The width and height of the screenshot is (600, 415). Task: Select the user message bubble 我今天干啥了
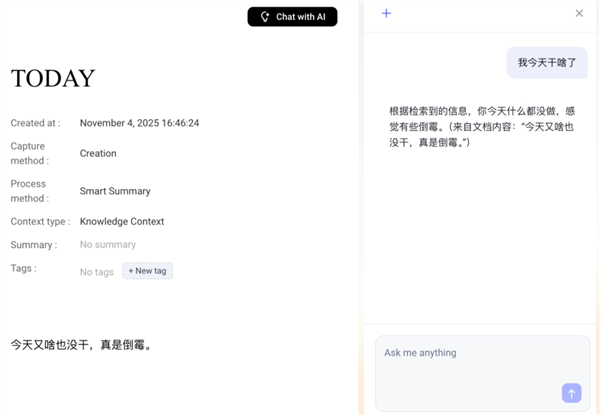[x=547, y=63]
